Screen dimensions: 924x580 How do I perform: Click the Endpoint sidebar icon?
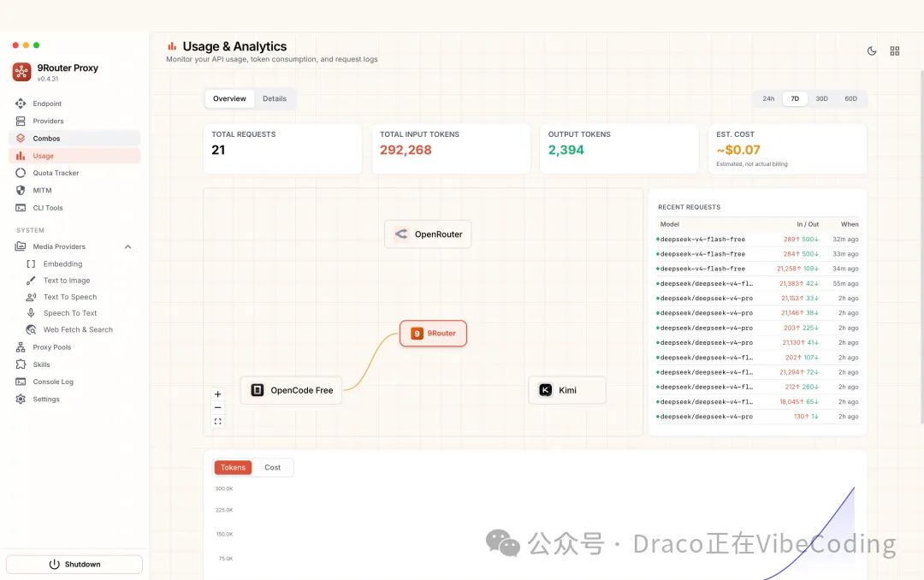[21, 104]
